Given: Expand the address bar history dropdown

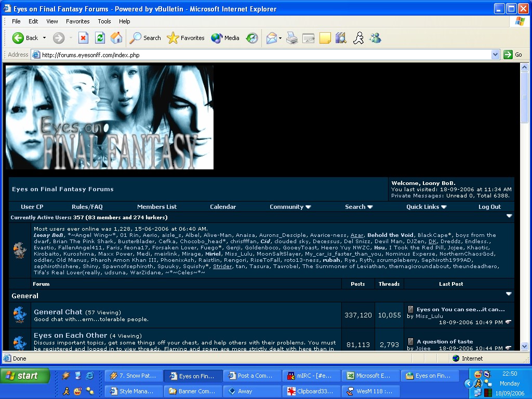Looking at the screenshot, I should pos(495,55).
